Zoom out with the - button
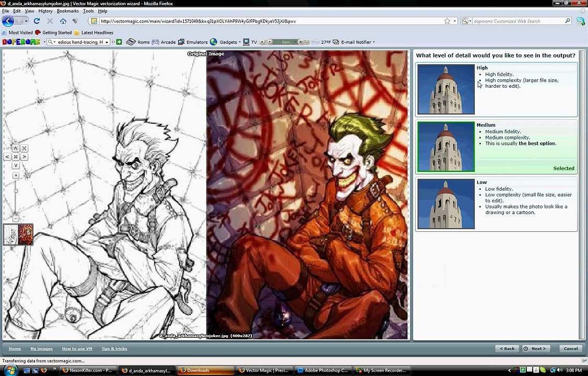Viewport: 588px width, 376px height. [16, 218]
